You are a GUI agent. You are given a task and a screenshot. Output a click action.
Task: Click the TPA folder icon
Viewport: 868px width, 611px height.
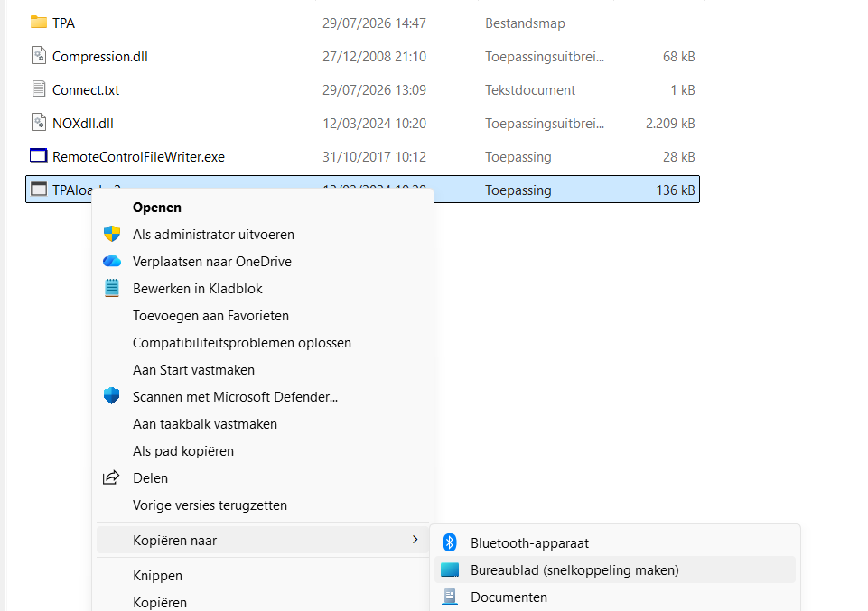point(39,23)
